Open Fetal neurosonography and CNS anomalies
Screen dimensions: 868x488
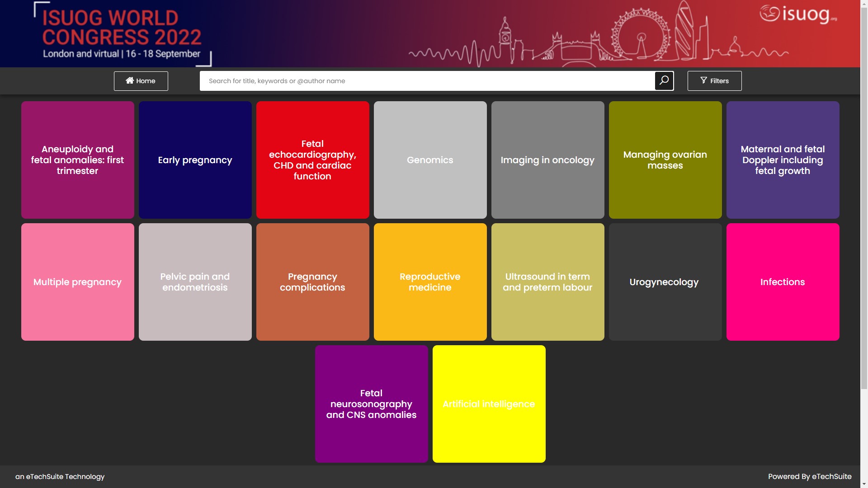[x=372, y=404]
